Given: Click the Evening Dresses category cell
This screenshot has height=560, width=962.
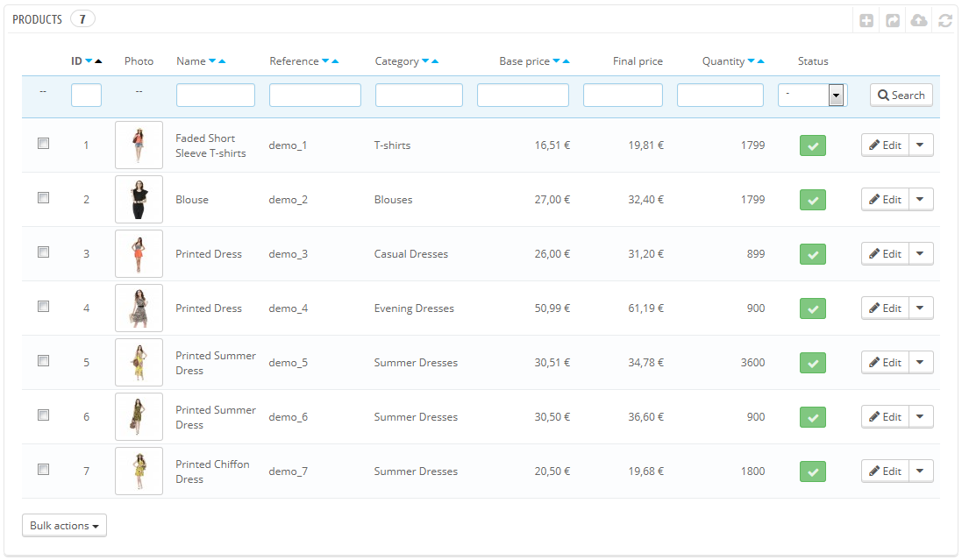Looking at the screenshot, I should click(414, 308).
